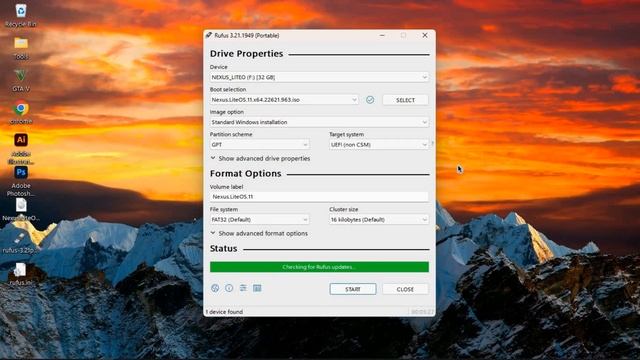This screenshot has width=640, height=360.
Task: Click the '1 device found' status text
Action: tap(224, 312)
